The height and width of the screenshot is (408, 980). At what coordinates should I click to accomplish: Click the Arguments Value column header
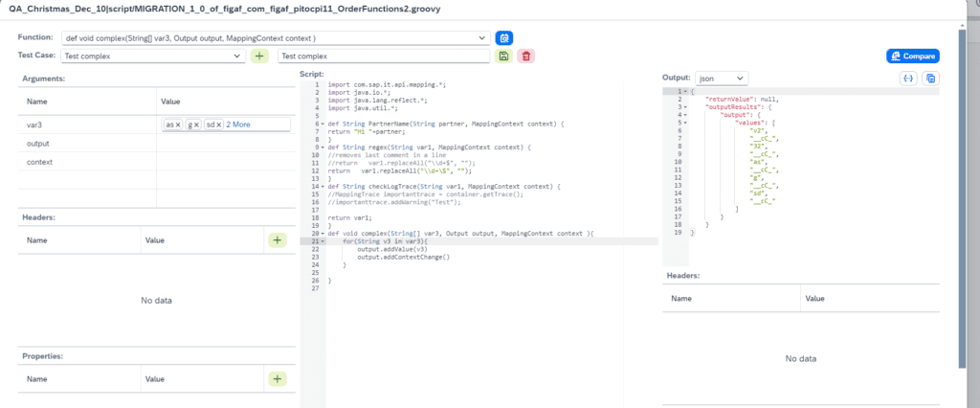[x=226, y=101]
